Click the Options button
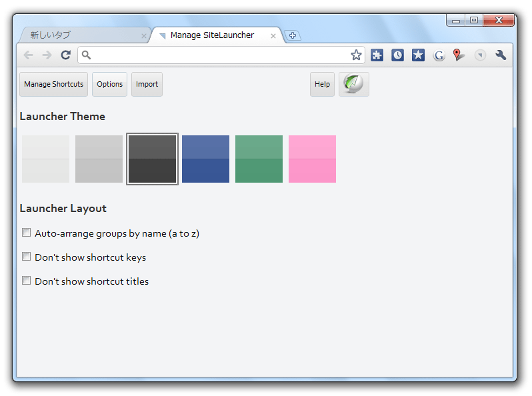Image resolution: width=532 pixels, height=396 pixels. pyautogui.click(x=109, y=84)
